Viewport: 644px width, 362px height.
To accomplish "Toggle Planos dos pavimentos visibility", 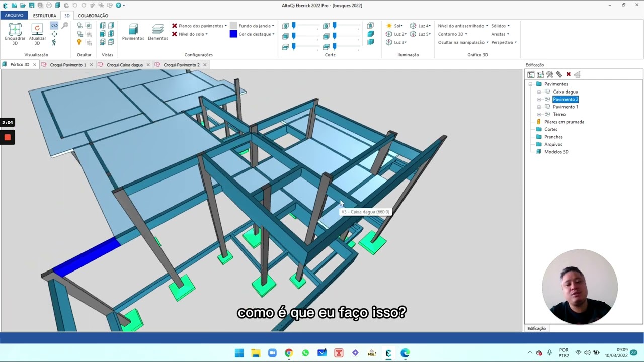I will (199, 26).
